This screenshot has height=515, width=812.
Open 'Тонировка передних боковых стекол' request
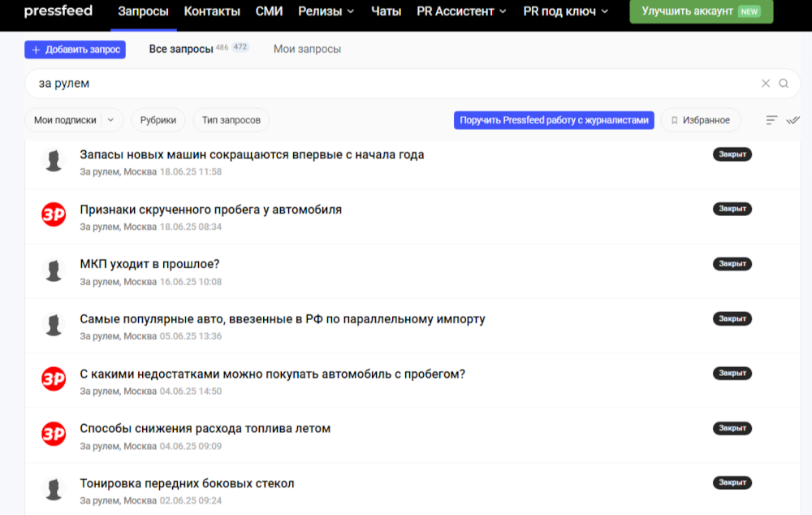coord(187,483)
